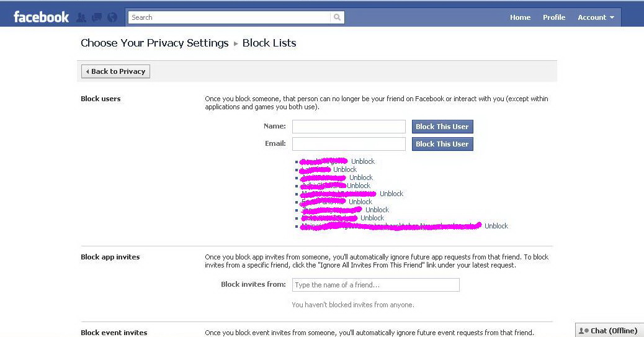Click the Block app invites label
Viewport: 644px width, 337px height.
(110, 257)
